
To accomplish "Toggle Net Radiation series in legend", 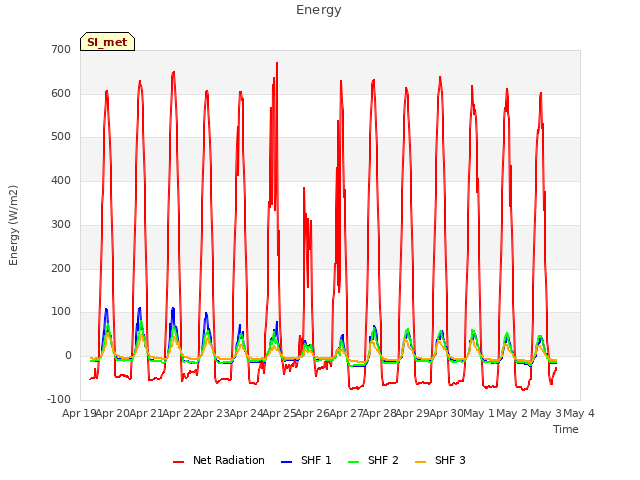I will (219, 460).
